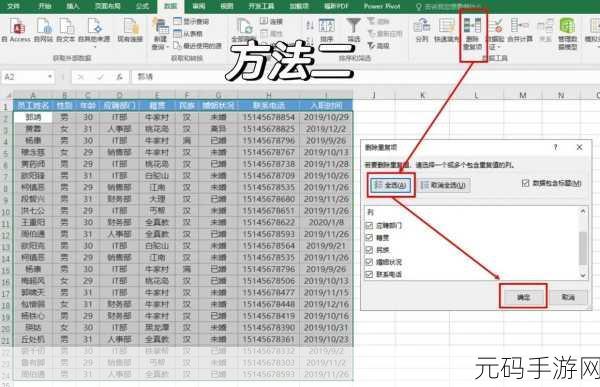Click 显示查询 (Show Queries) button
Viewport: 600px width, 387px height.
click(191, 21)
